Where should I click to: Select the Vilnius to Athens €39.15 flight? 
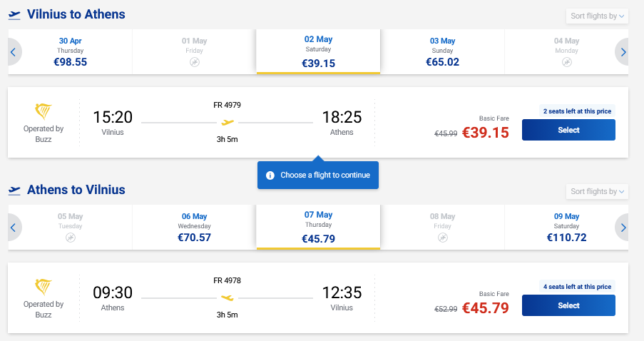click(568, 130)
